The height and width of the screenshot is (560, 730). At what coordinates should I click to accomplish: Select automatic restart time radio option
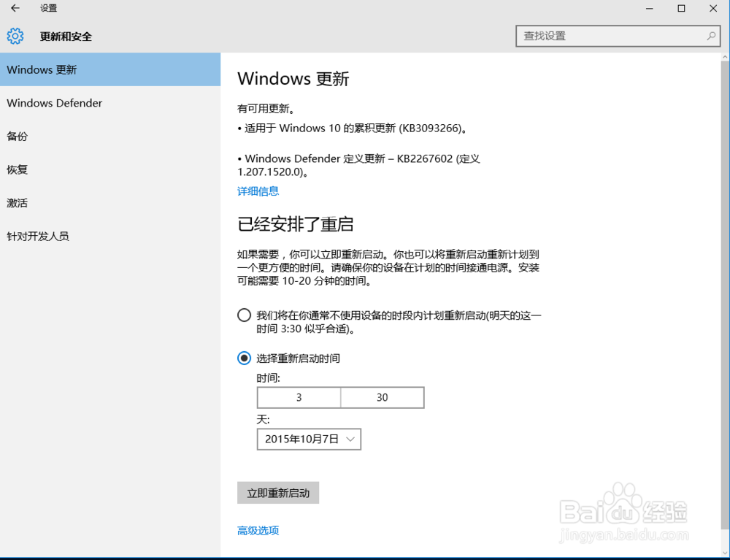click(244, 315)
